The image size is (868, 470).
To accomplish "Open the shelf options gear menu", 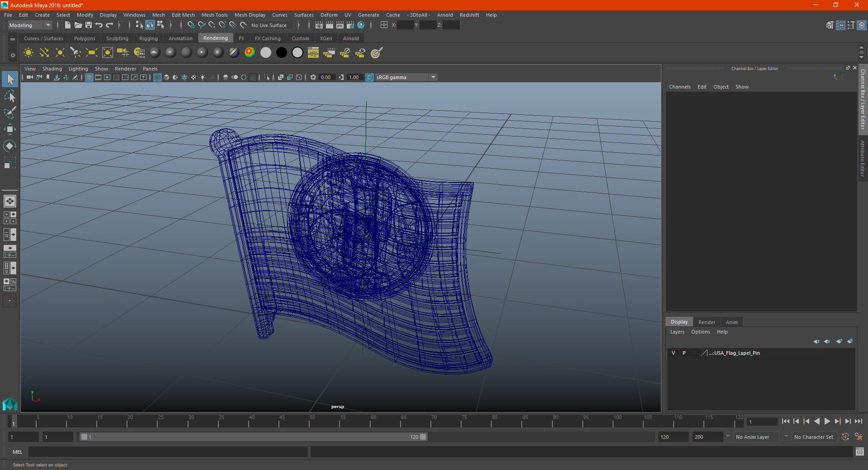I will (13, 55).
